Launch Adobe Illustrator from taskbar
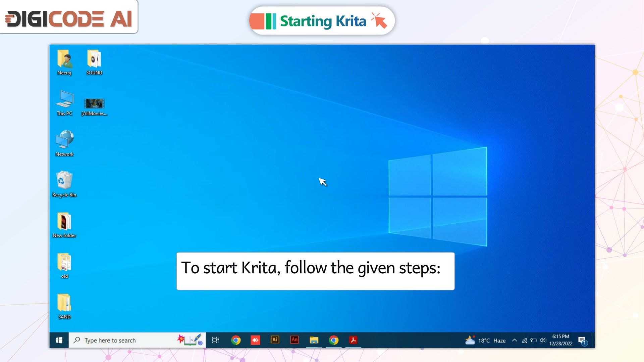The height and width of the screenshot is (362, 644). click(x=275, y=340)
